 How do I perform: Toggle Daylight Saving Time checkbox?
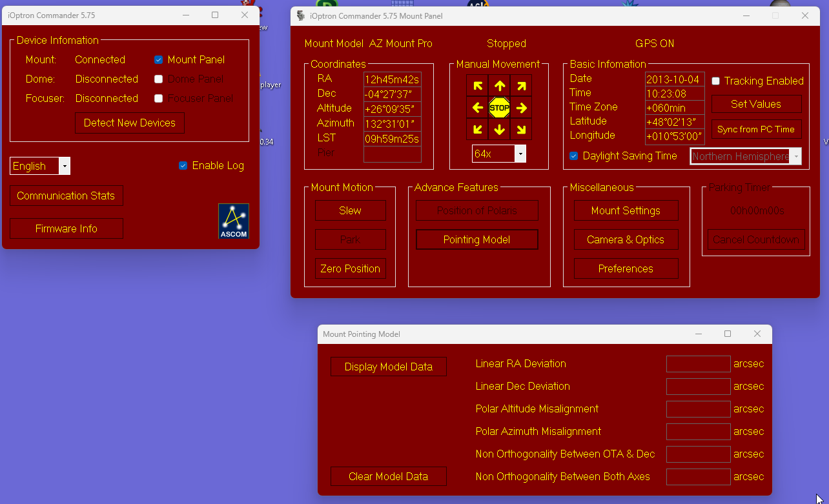tap(573, 156)
